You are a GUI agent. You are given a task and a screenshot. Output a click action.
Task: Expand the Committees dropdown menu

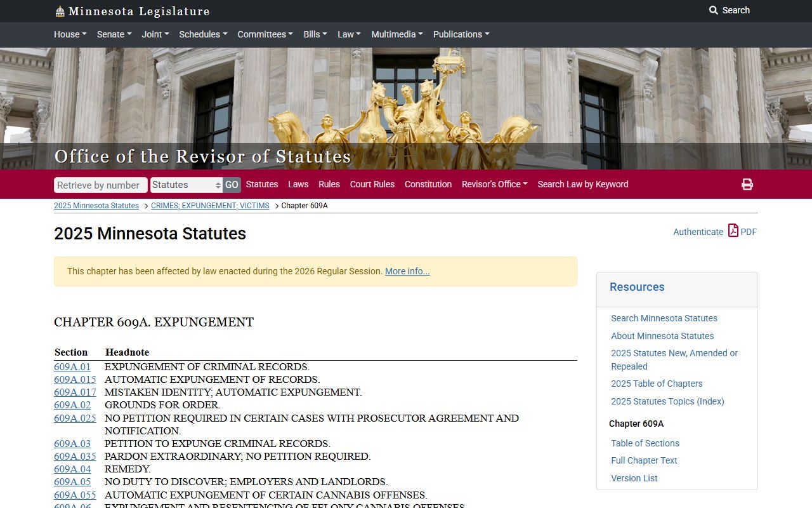click(x=265, y=34)
